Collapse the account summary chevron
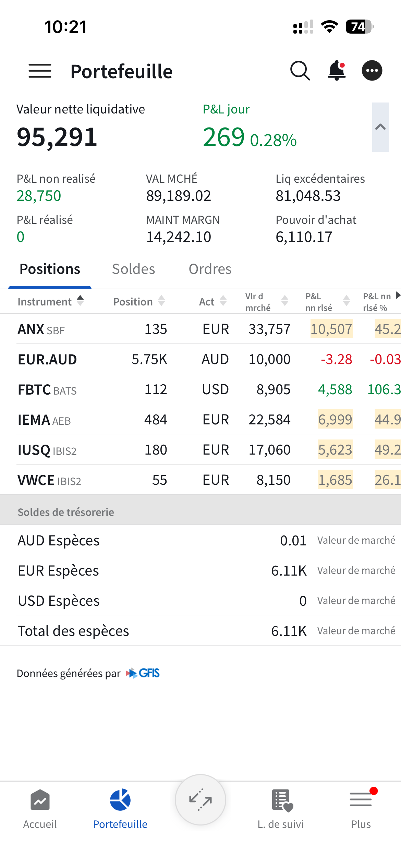 (380, 127)
